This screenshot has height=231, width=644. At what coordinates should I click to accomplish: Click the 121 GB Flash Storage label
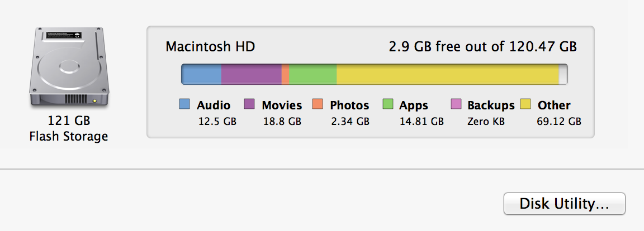[69, 129]
